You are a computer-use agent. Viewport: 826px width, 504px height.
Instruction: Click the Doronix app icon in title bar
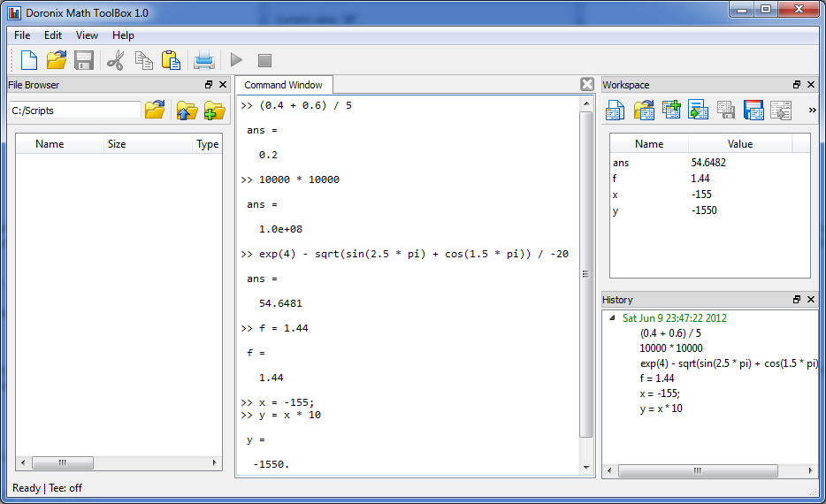pos(14,12)
